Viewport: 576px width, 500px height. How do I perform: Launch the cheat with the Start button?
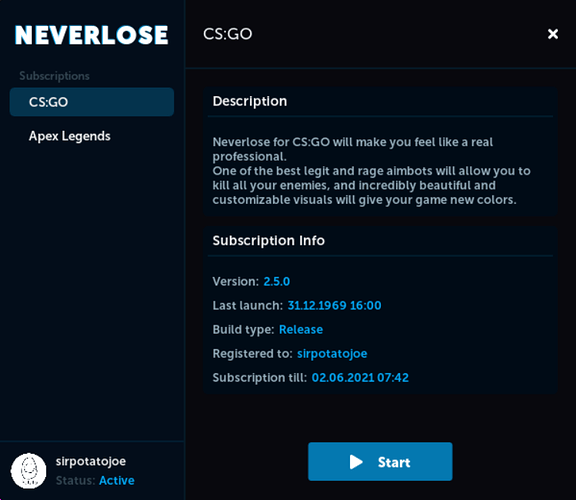pos(380,461)
